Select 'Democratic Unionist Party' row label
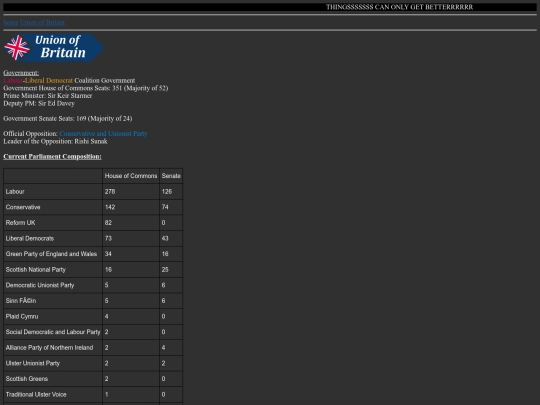This screenshot has width=540, height=405. 40,285
